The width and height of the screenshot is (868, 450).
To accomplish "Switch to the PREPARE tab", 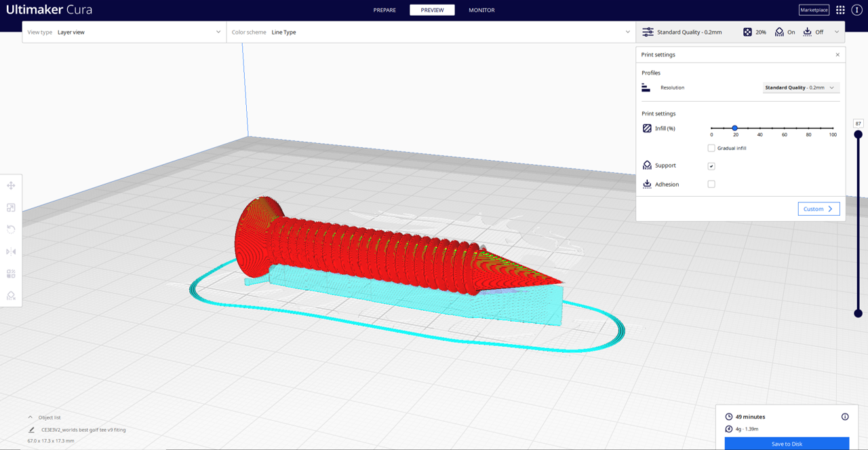I will [384, 10].
